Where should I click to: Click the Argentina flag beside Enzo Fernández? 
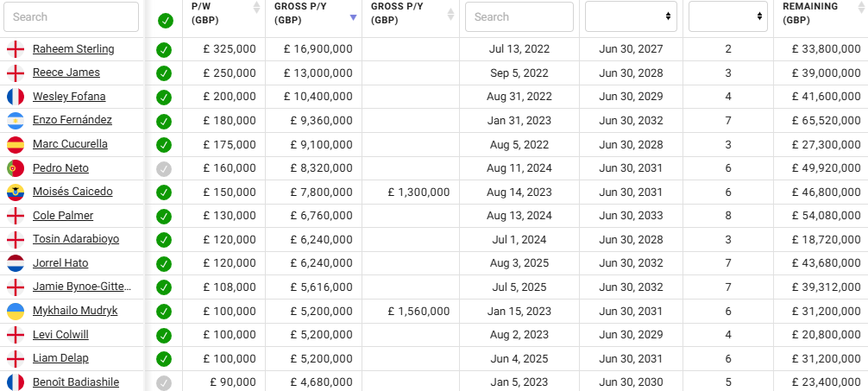pyautogui.click(x=15, y=120)
